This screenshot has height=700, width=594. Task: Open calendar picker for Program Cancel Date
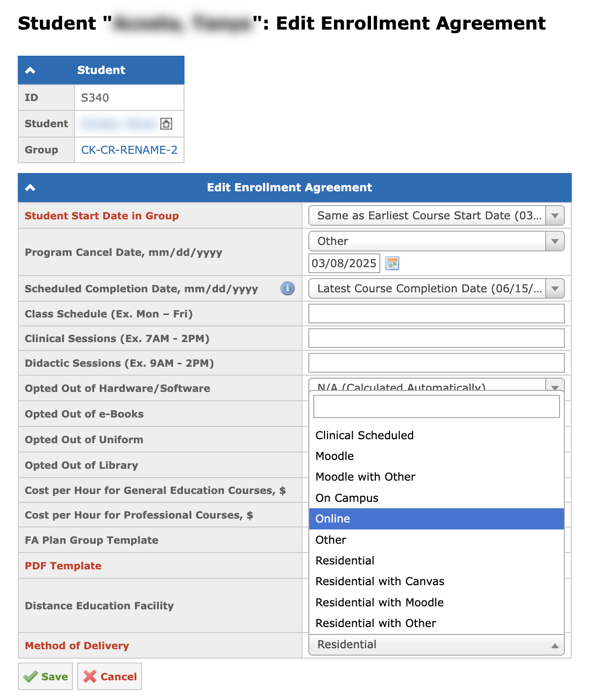pyautogui.click(x=392, y=263)
